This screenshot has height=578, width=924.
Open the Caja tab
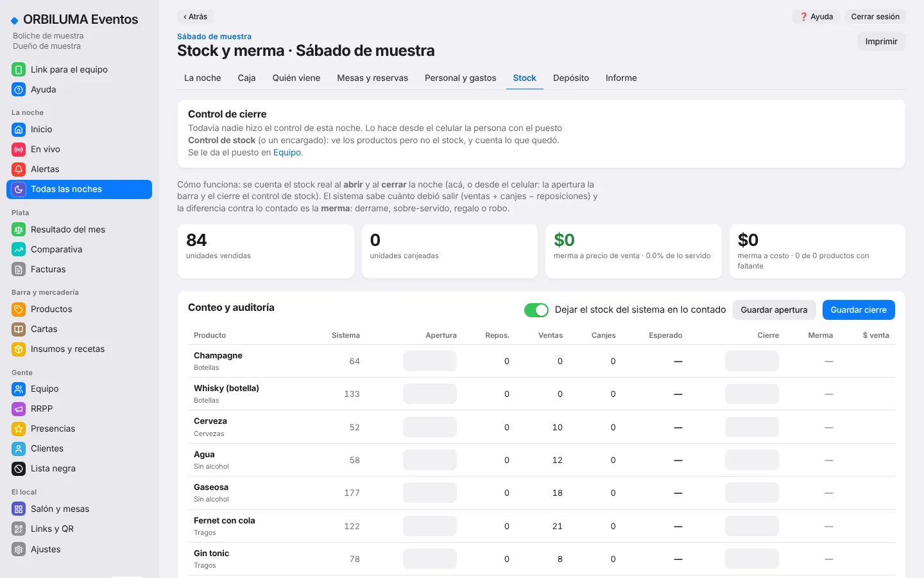pos(247,78)
